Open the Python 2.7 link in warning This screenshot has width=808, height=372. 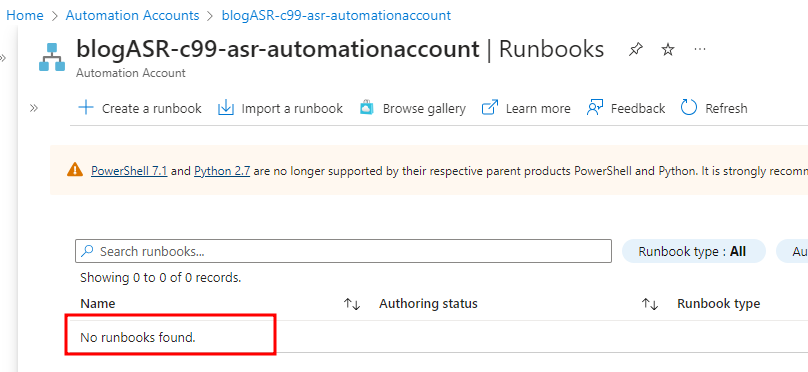click(222, 171)
